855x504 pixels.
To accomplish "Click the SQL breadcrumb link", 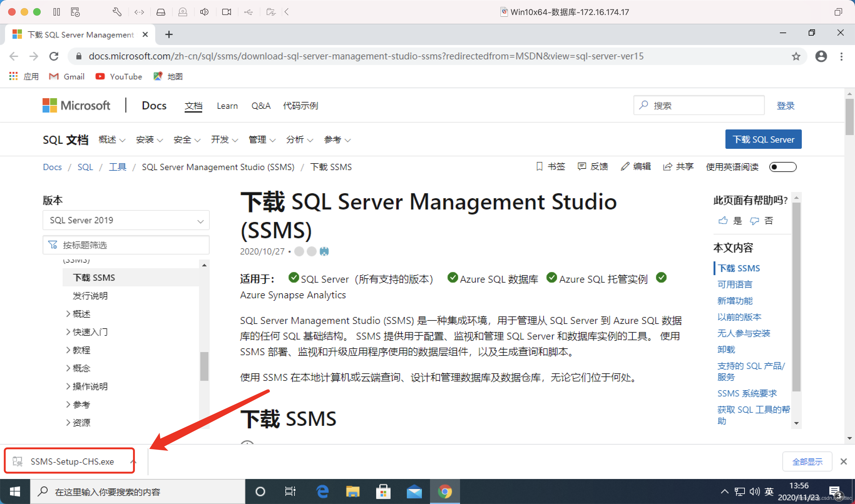I will (x=85, y=167).
